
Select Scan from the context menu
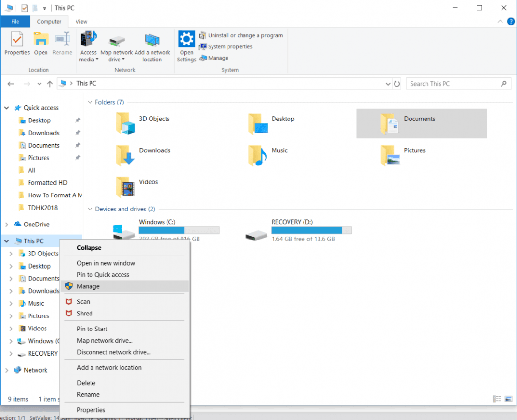pos(84,301)
